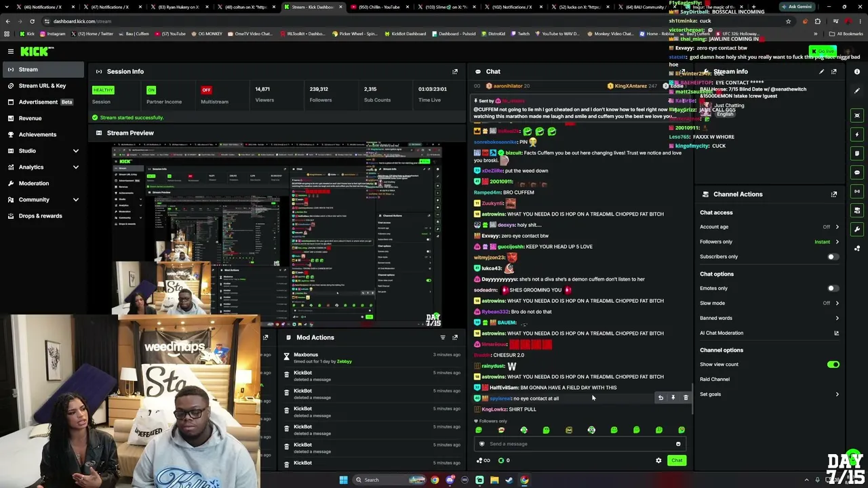Open chat settings gear icon
868x488 pixels.
coord(658,461)
